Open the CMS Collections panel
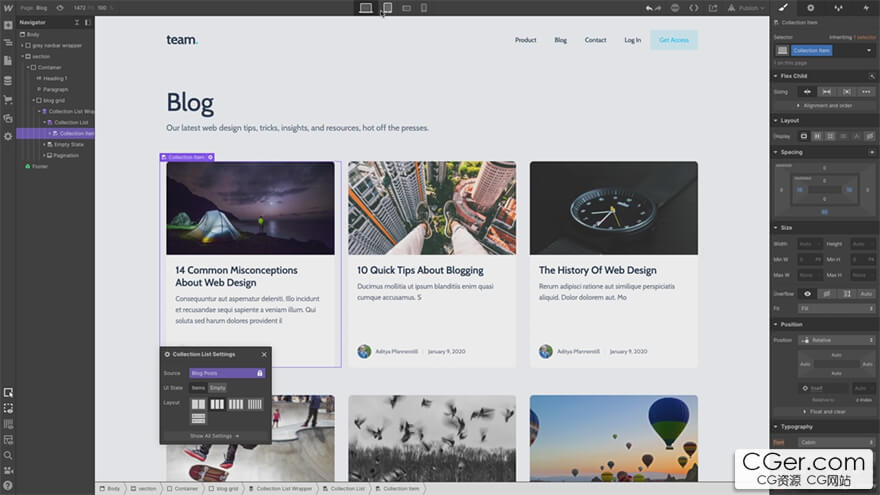The width and height of the screenshot is (880, 495). (x=8, y=81)
